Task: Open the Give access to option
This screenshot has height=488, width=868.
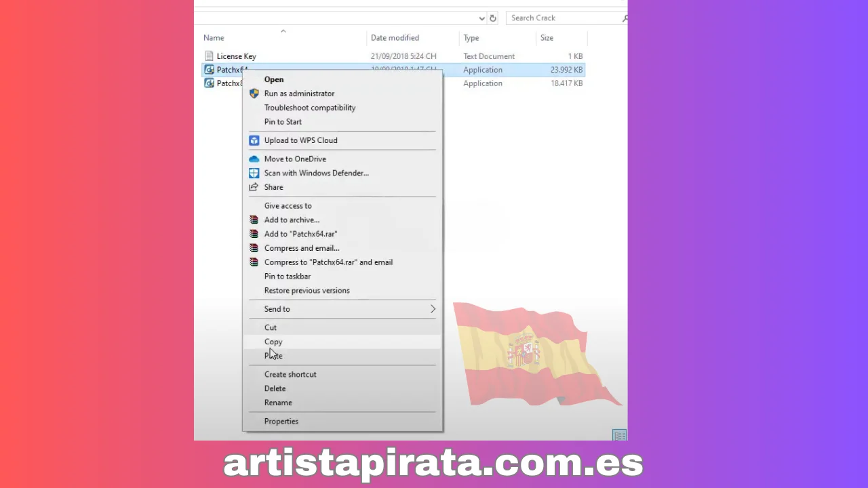Action: point(288,206)
